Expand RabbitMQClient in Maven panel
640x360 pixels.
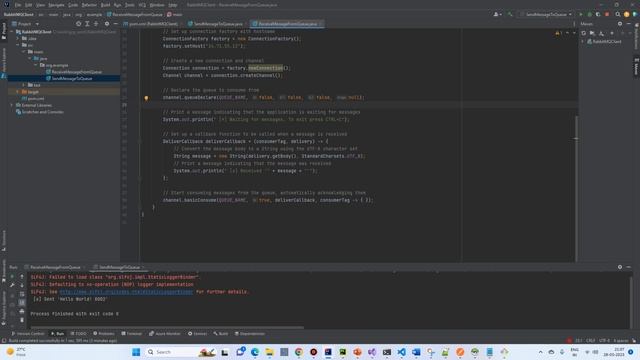[583, 41]
